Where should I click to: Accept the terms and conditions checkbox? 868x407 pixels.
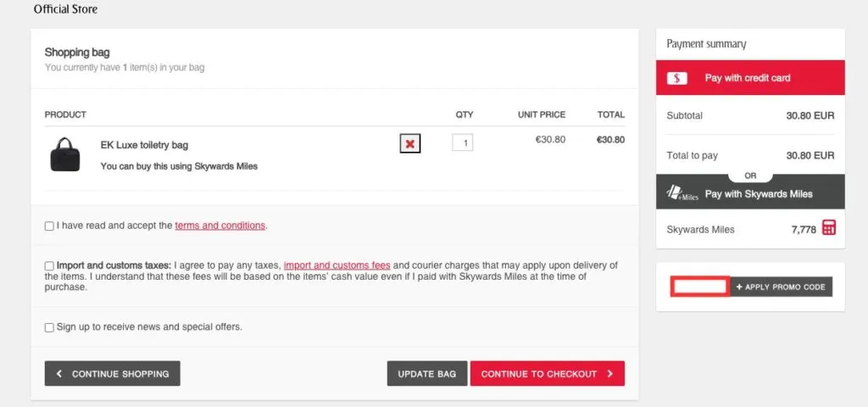(49, 226)
